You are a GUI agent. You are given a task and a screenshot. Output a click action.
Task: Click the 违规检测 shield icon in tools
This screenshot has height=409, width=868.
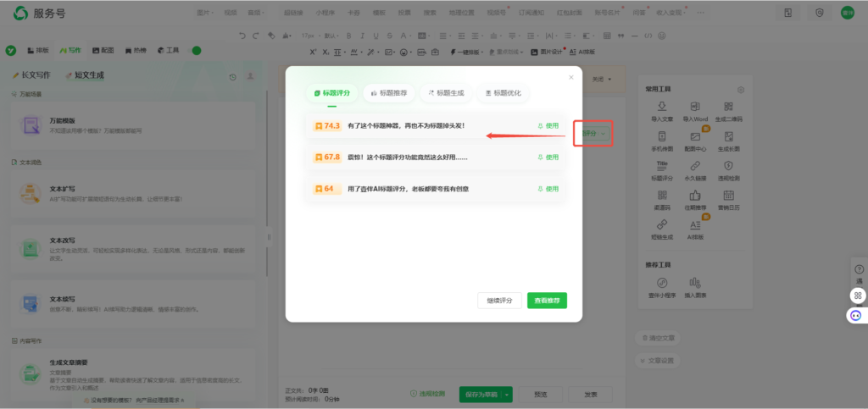[729, 166]
